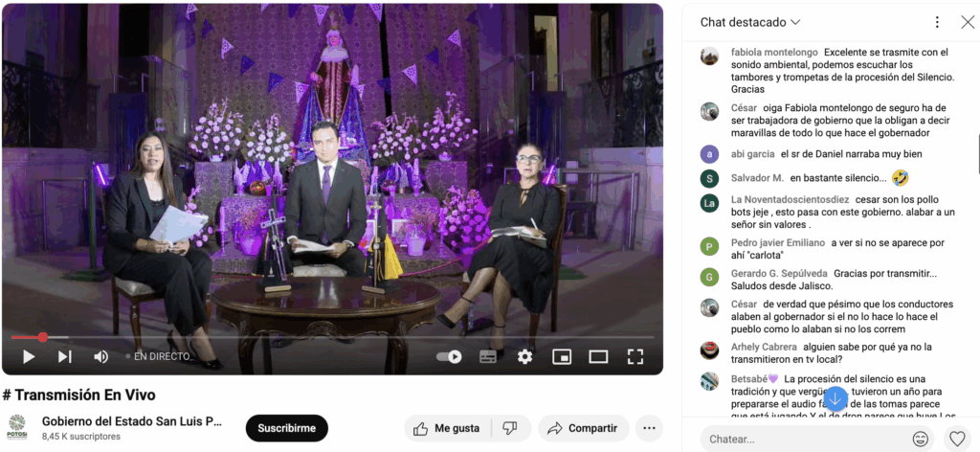
Task: Select the username Salvador M.
Action: 758,178
